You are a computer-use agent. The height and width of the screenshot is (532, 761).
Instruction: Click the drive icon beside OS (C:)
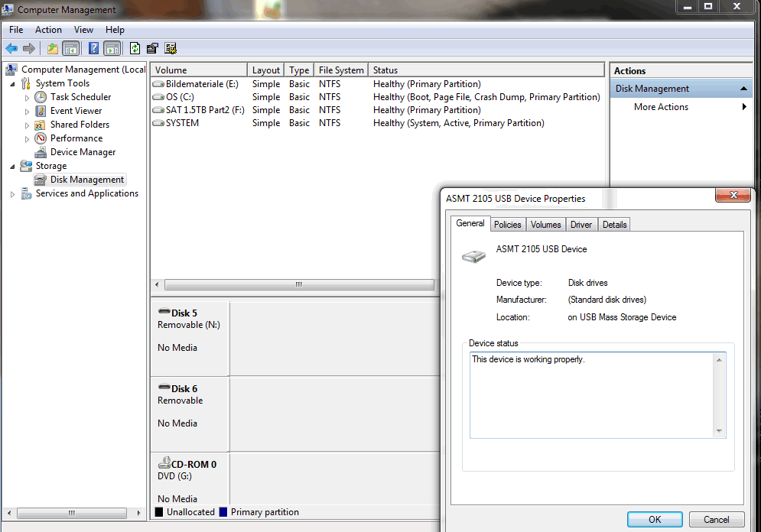click(x=158, y=97)
